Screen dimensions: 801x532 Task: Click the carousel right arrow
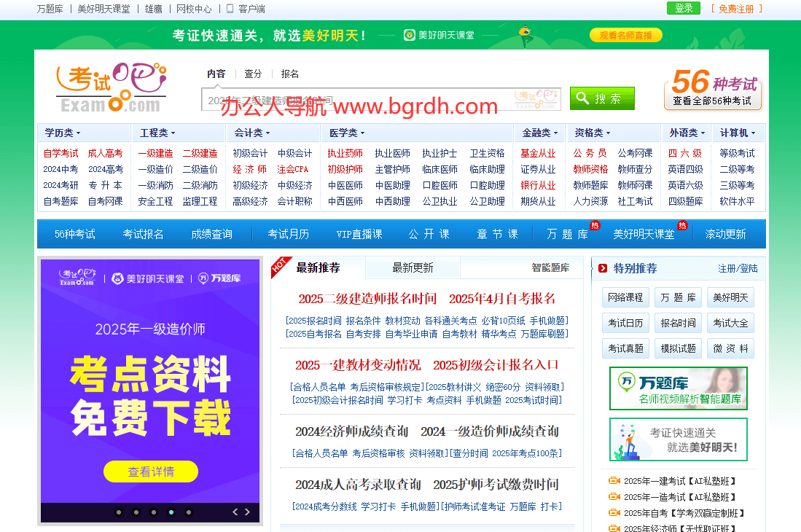coord(246,512)
